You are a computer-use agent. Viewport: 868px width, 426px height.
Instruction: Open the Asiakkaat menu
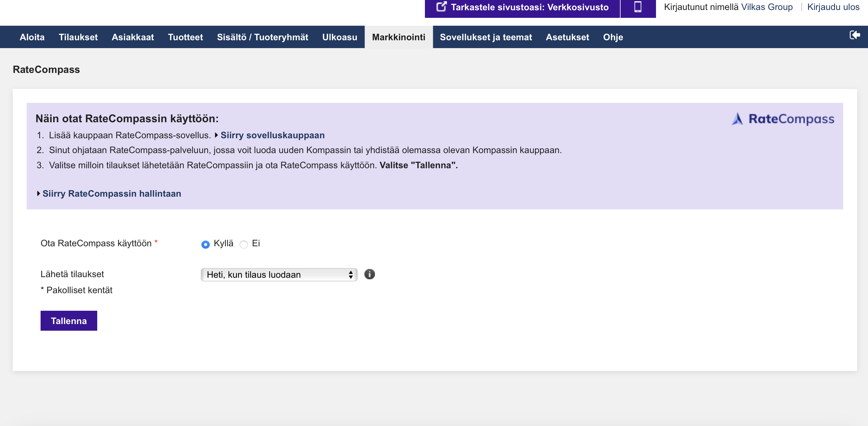click(133, 37)
